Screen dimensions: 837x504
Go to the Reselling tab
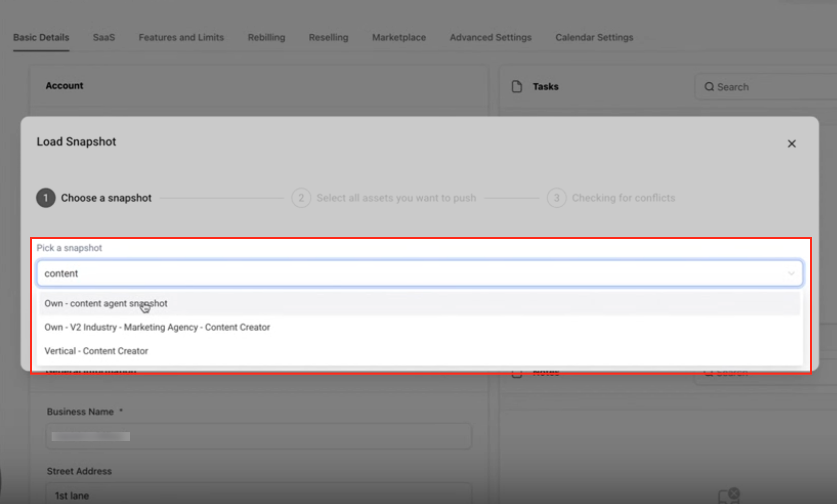[328, 37]
